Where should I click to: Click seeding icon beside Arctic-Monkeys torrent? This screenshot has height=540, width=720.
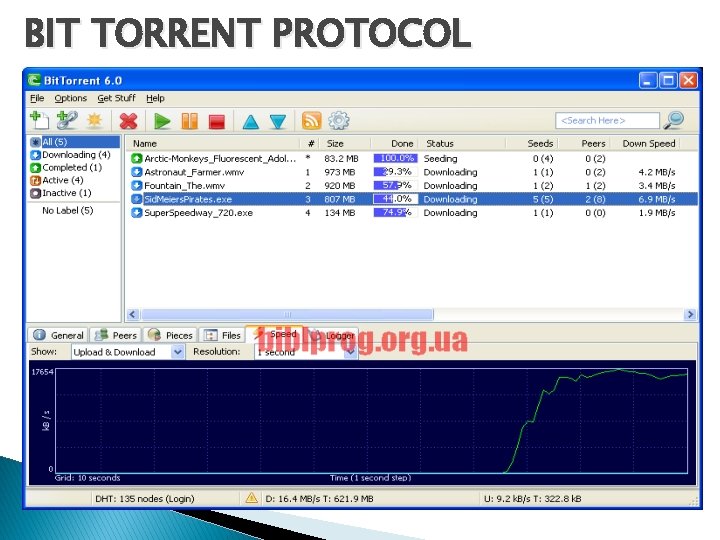pyautogui.click(x=136, y=158)
